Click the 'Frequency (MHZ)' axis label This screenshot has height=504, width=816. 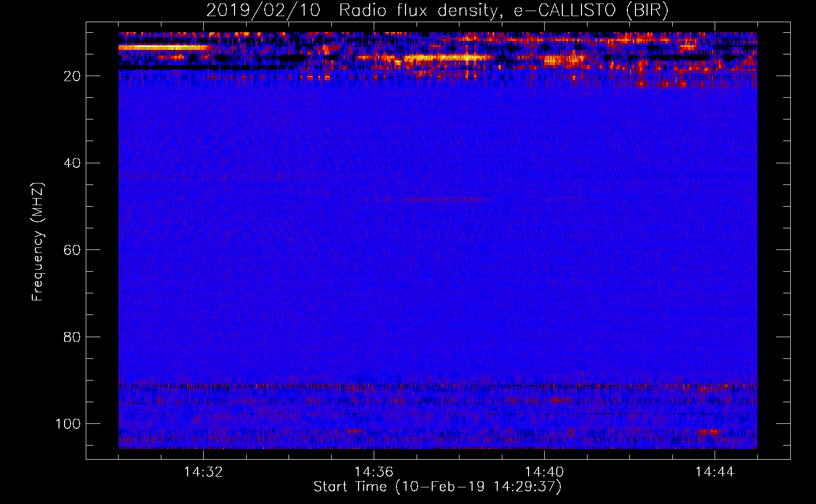point(38,242)
